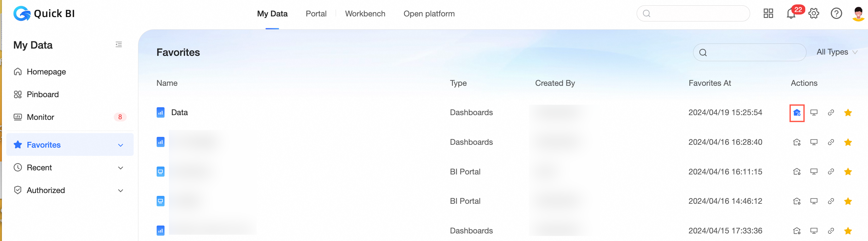The height and width of the screenshot is (241, 868).
Task: Homepage-settings icon for 2024/04/15 17:33:36 row
Action: pyautogui.click(x=797, y=231)
